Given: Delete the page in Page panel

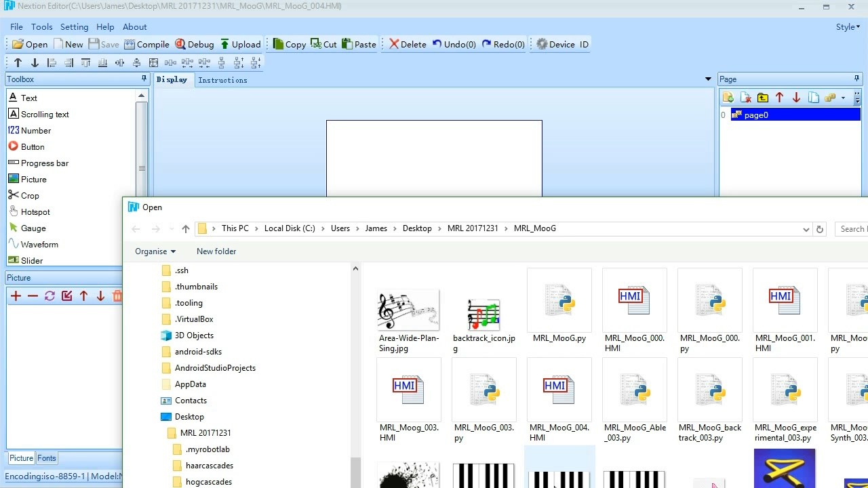Looking at the screenshot, I should click(745, 98).
